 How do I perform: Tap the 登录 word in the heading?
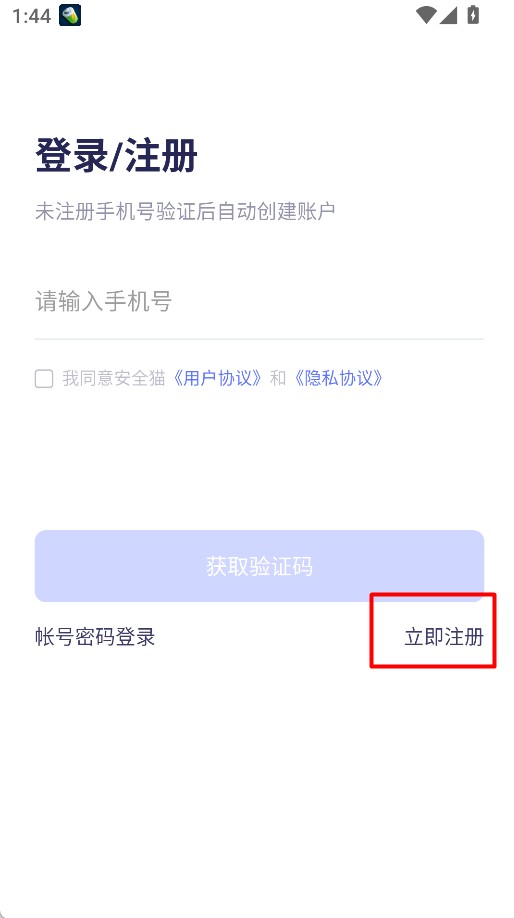pos(71,156)
